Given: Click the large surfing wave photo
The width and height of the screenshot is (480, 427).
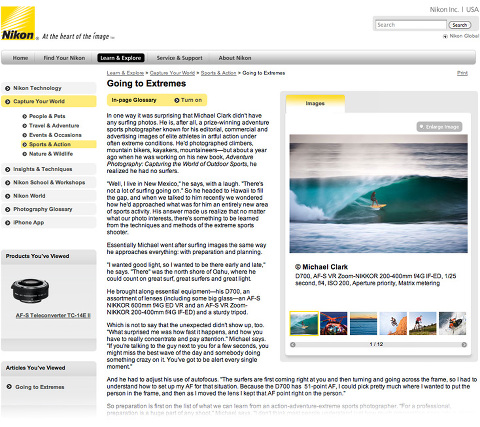Looking at the screenshot, I should pyautogui.click(x=378, y=194).
